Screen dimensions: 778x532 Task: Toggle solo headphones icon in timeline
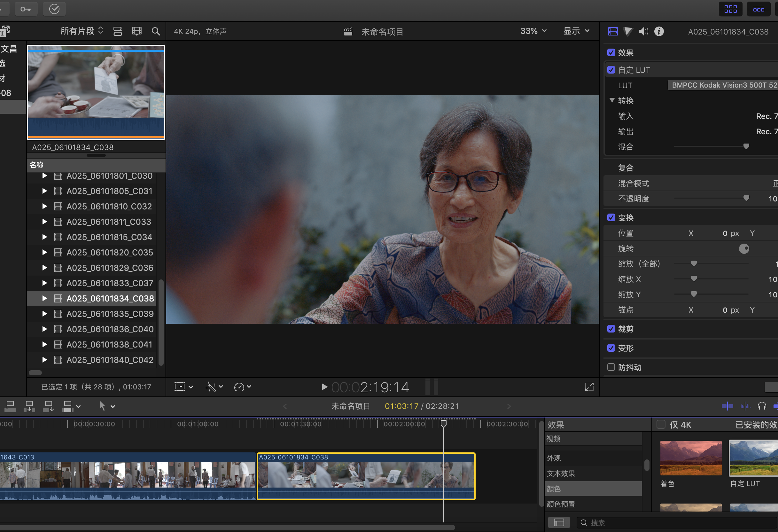pos(762,406)
